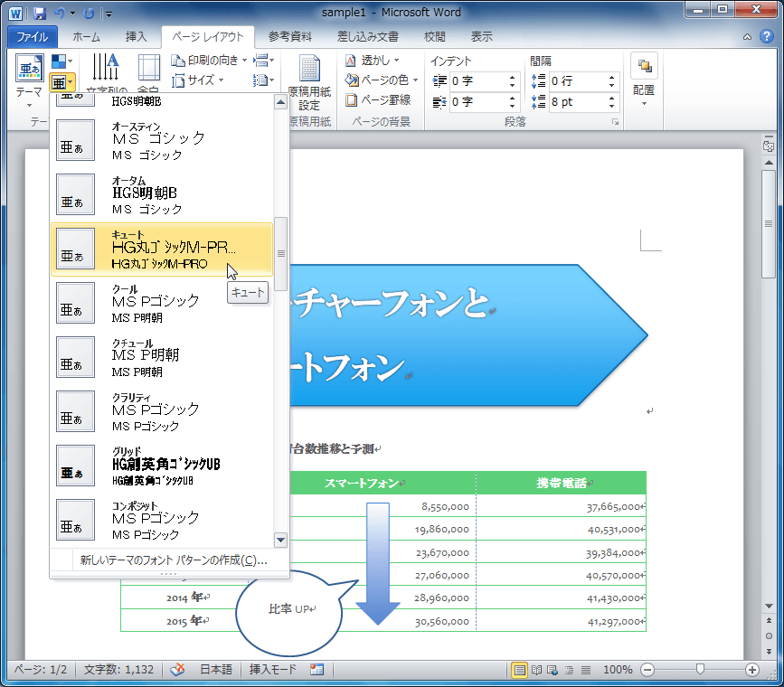Open 原稿用紙設定 manuscript paper settings
The width and height of the screenshot is (784, 687).
point(309,83)
